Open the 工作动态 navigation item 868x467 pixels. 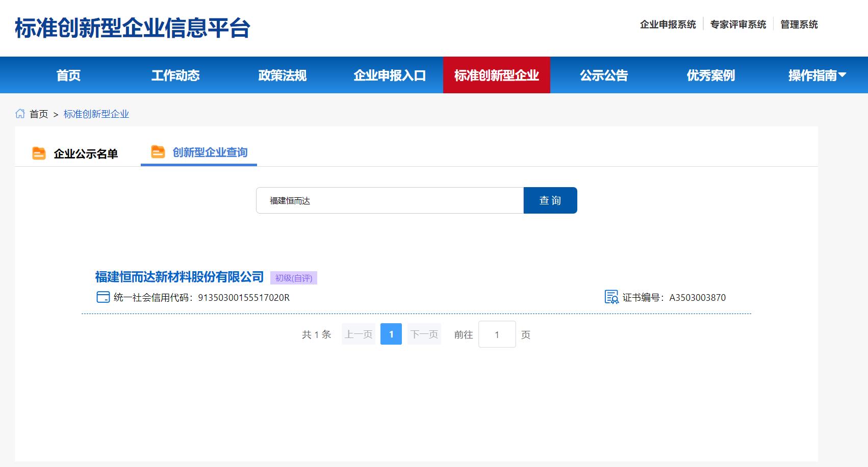[175, 75]
